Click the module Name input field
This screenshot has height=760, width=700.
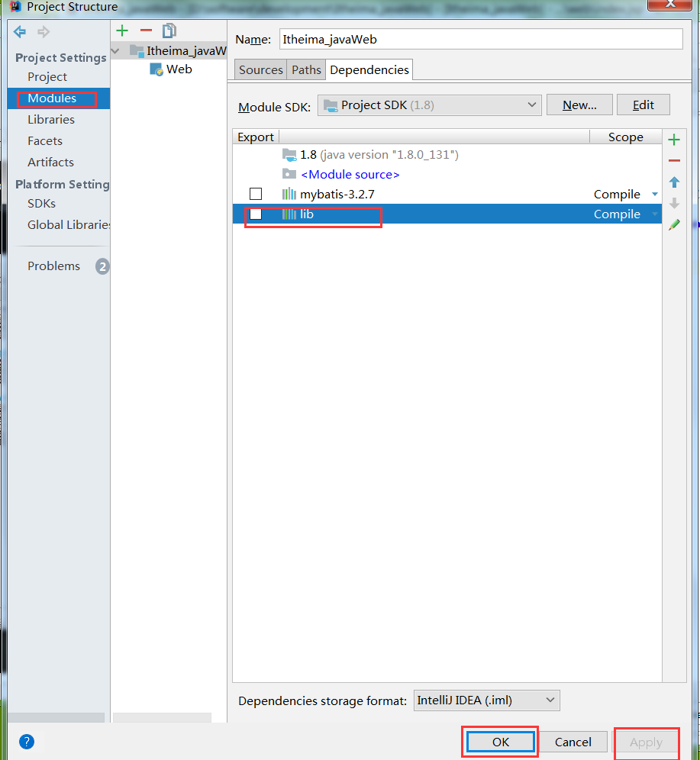481,39
